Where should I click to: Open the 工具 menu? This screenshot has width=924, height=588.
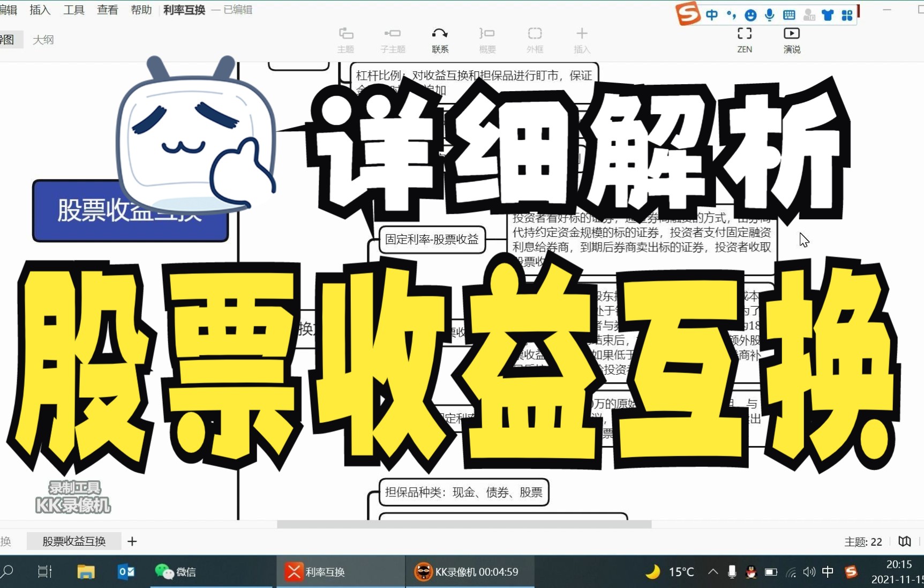[73, 10]
